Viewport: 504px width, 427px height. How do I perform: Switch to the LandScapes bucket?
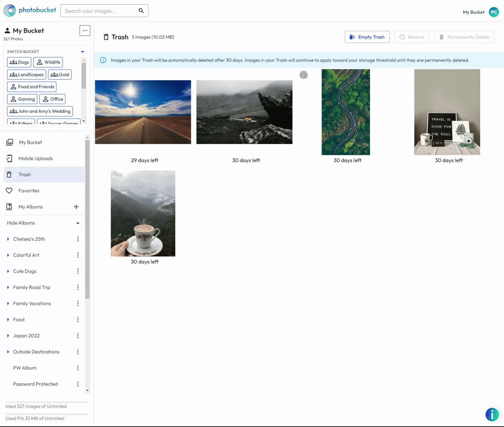point(27,75)
